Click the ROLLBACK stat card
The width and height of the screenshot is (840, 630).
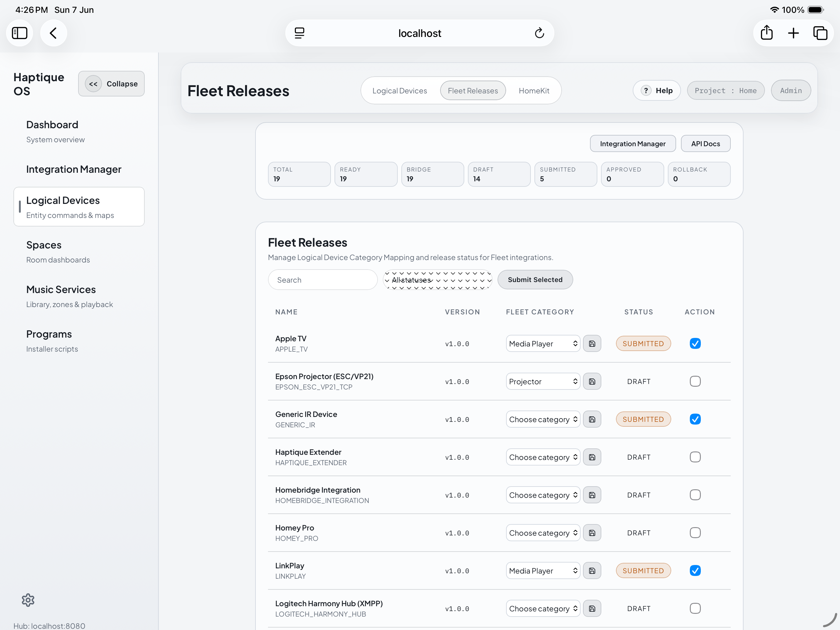699,174
